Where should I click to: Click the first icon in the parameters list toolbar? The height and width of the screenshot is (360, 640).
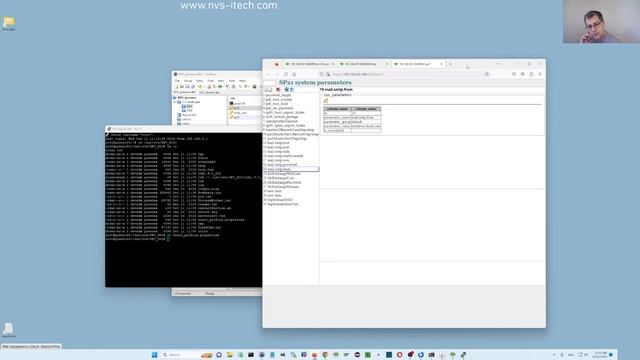pos(268,90)
